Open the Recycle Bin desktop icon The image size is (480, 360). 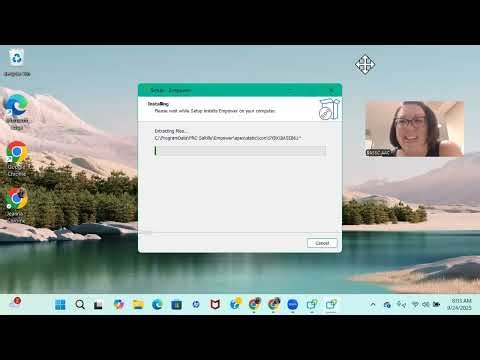17,63
